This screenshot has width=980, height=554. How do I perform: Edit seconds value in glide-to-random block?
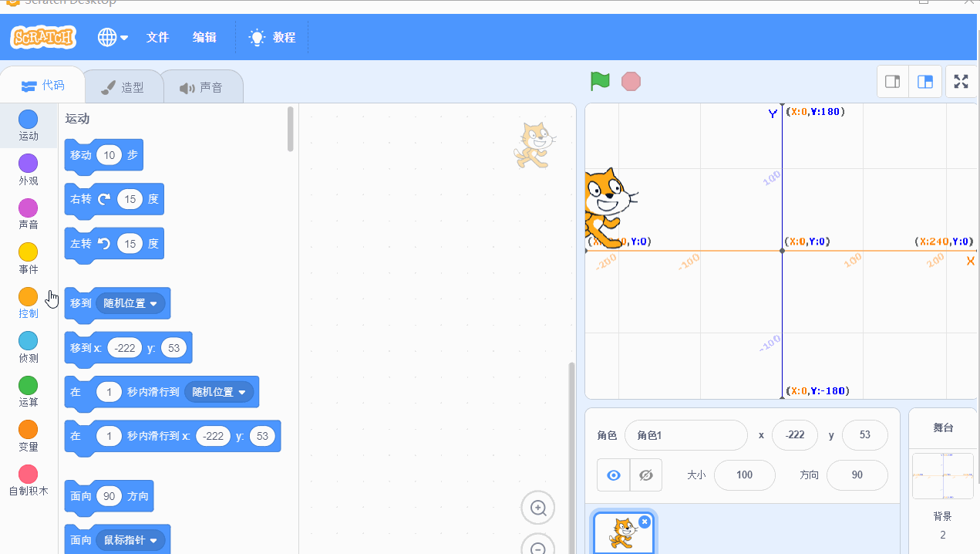109,392
